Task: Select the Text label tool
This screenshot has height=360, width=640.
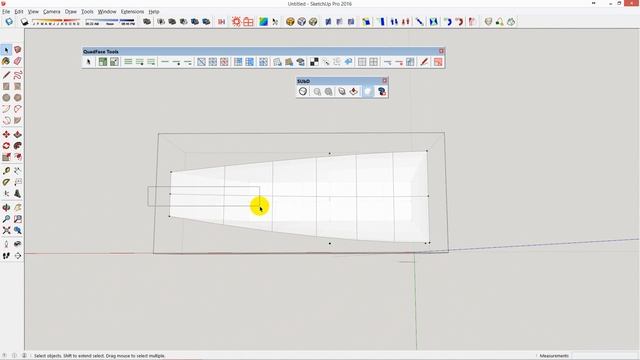Action: click(18, 182)
